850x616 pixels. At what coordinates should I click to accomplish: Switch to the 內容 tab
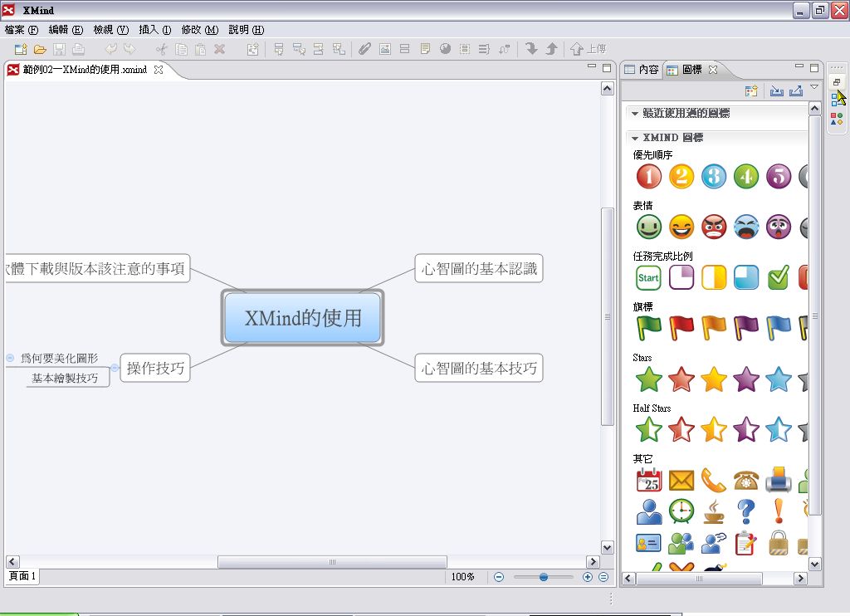(642, 70)
